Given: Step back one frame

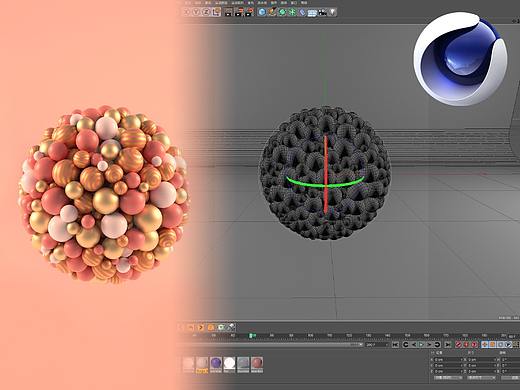Looking at the screenshot, I should pyautogui.click(x=414, y=345).
